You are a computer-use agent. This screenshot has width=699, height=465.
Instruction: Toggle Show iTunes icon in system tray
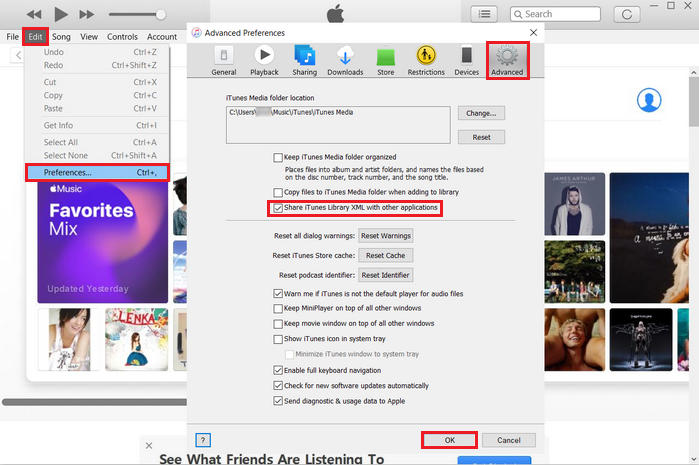pyautogui.click(x=278, y=339)
